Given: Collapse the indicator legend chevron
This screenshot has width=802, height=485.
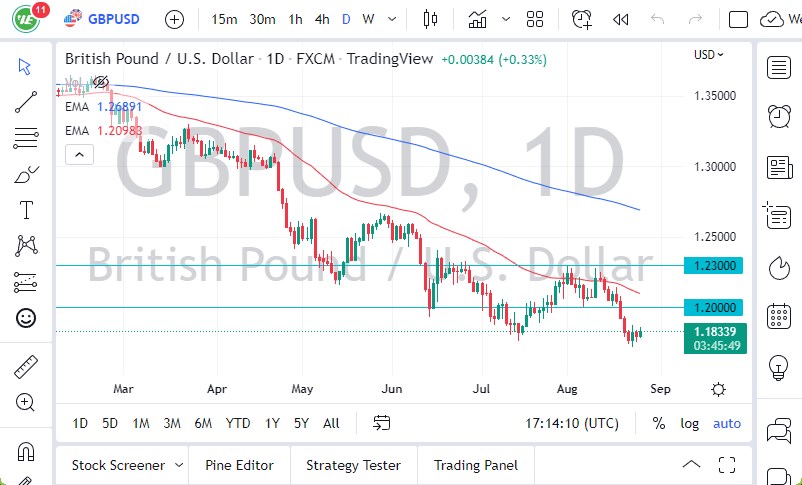Looking at the screenshot, I should pos(79,154).
